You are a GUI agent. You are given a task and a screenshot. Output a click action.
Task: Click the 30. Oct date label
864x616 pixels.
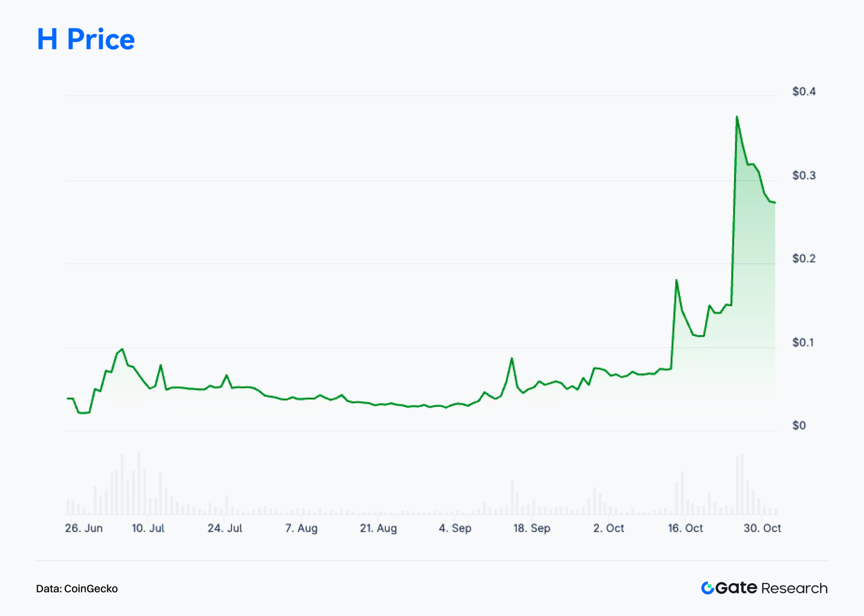coord(762,528)
